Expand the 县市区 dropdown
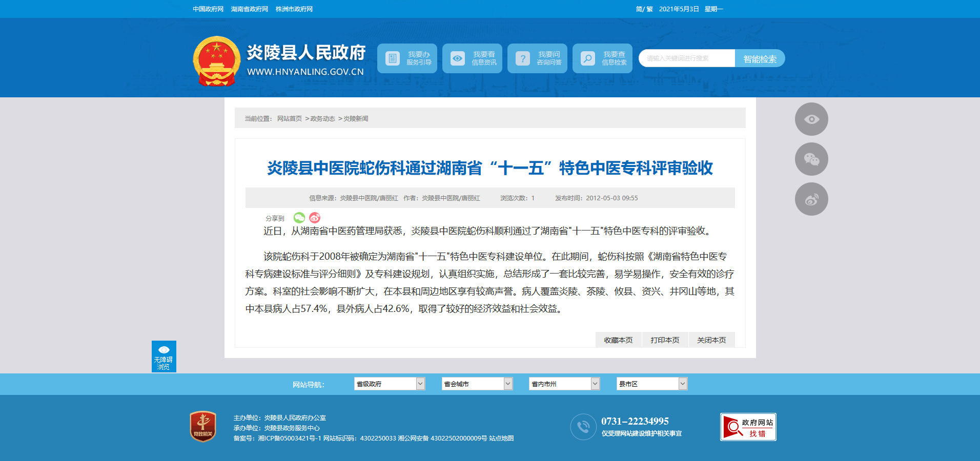 tap(651, 384)
